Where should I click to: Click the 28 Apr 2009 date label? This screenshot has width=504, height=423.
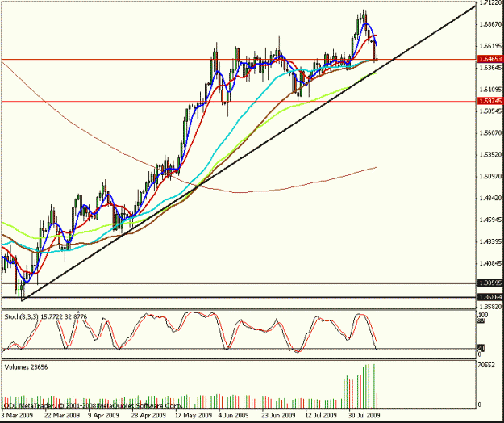[148, 415]
